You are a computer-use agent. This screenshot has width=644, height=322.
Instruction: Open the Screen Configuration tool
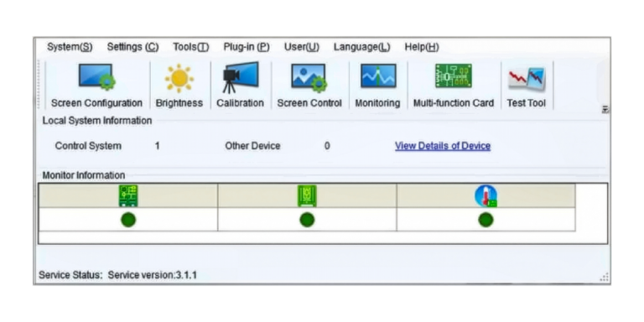click(97, 86)
